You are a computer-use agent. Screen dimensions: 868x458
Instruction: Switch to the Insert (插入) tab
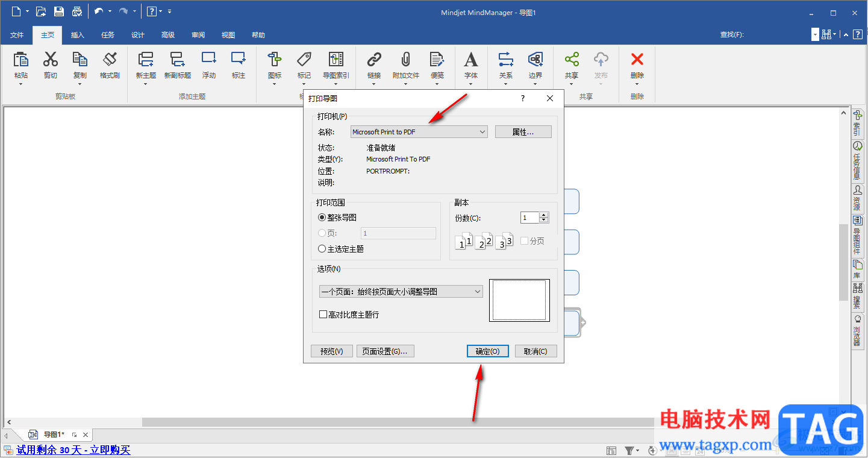click(x=78, y=35)
